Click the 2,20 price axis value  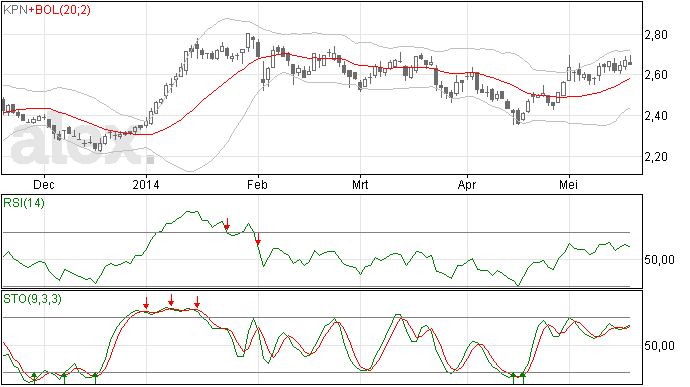[x=656, y=157]
